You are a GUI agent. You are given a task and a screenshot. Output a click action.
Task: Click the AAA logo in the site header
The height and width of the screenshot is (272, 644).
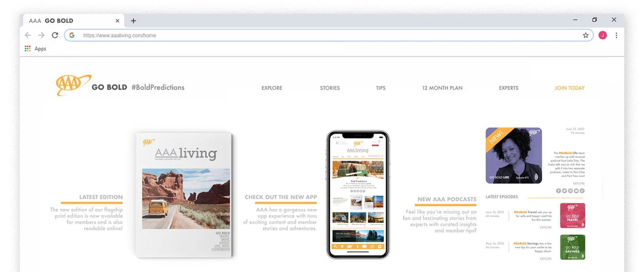click(x=73, y=85)
